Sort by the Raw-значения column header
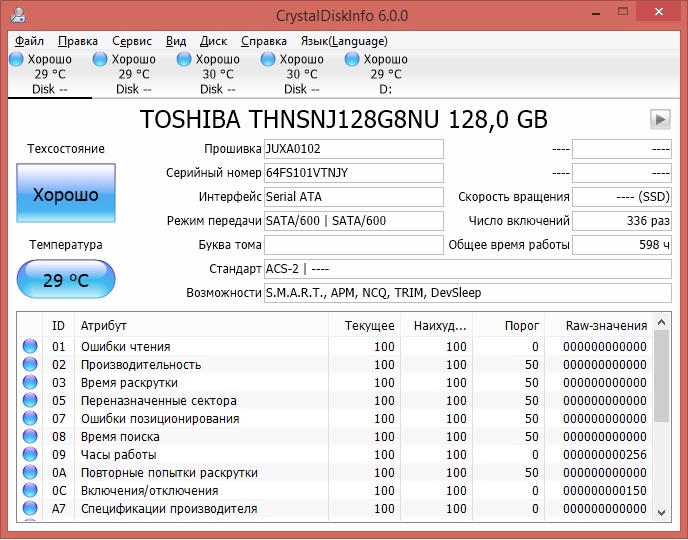The width and height of the screenshot is (688, 540). (x=606, y=326)
